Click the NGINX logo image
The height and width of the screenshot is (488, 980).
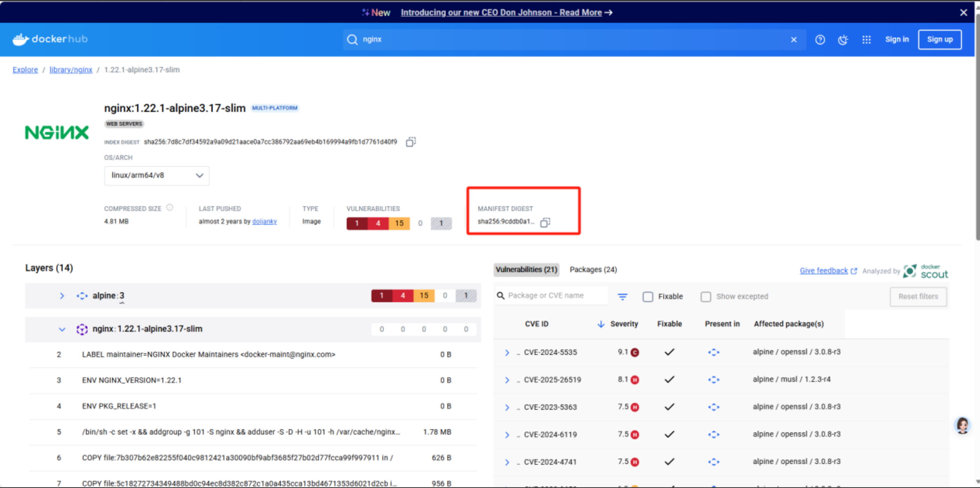[57, 132]
